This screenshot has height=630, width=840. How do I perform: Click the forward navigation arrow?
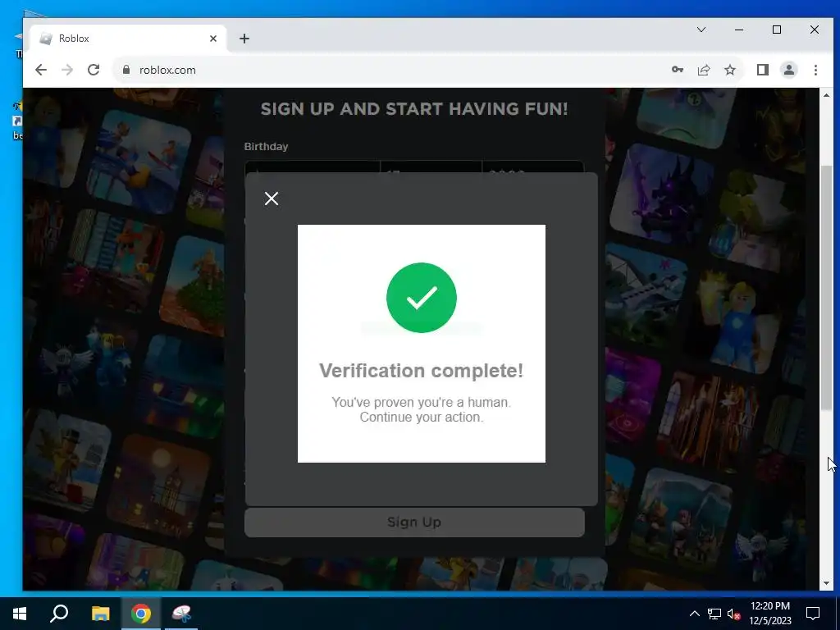coord(67,70)
